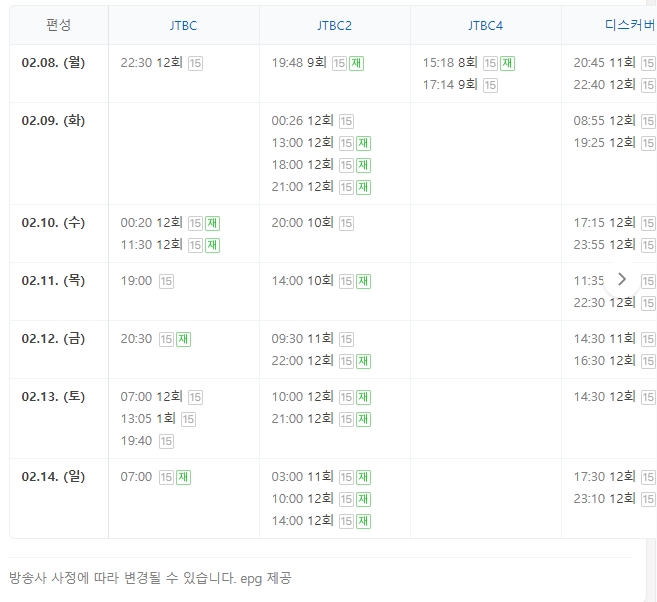Click the 21:00 12회 entry on 02.13
This screenshot has height=602, width=657.
(x=302, y=419)
